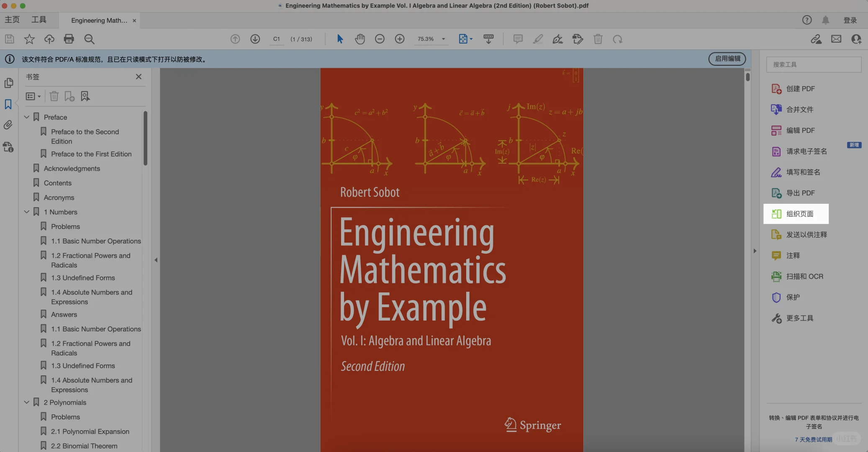Open 更多工具

coord(793,318)
